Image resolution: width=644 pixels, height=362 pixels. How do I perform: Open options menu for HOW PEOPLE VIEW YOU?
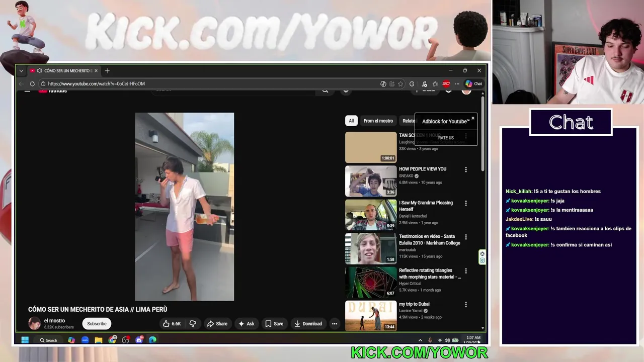pos(466,170)
